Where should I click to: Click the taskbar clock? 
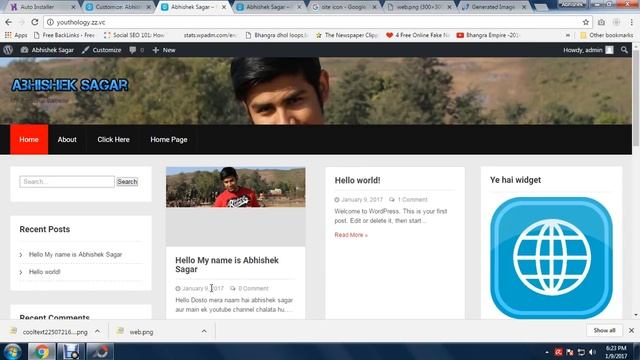point(616,352)
